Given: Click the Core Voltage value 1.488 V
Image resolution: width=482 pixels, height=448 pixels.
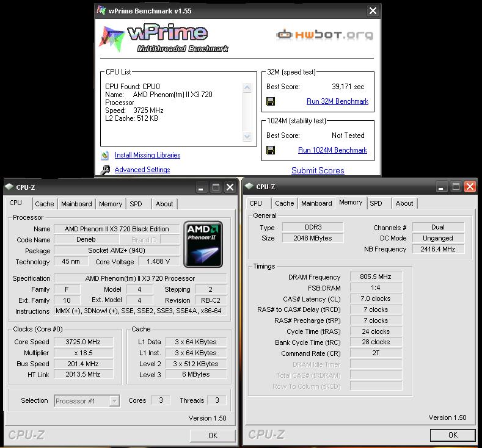Looking at the screenshot, I should click(158, 261).
